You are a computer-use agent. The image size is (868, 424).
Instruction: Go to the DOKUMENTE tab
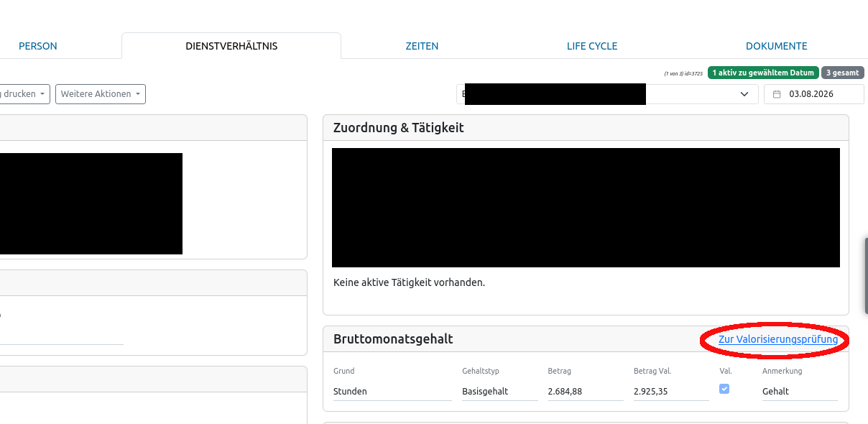pyautogui.click(x=777, y=46)
